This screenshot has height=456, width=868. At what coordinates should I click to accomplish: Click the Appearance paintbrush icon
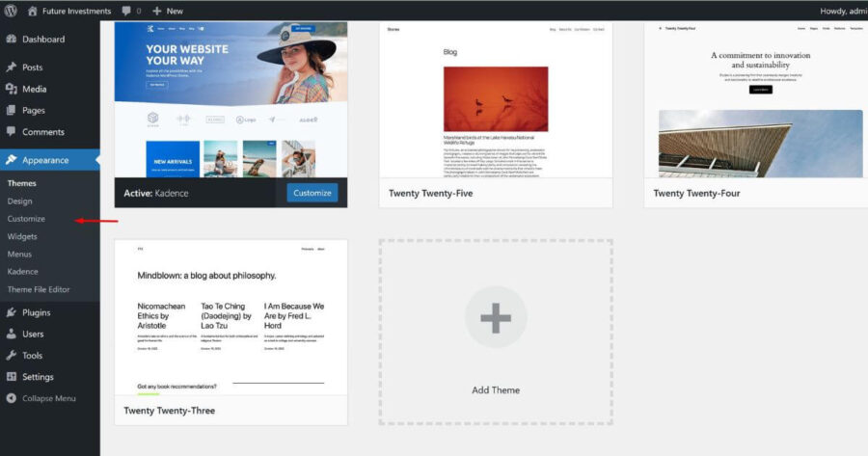coord(11,160)
